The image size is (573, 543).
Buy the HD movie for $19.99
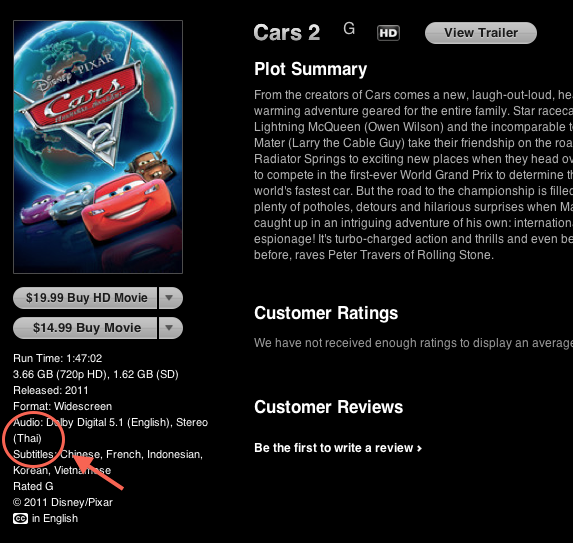pos(85,298)
